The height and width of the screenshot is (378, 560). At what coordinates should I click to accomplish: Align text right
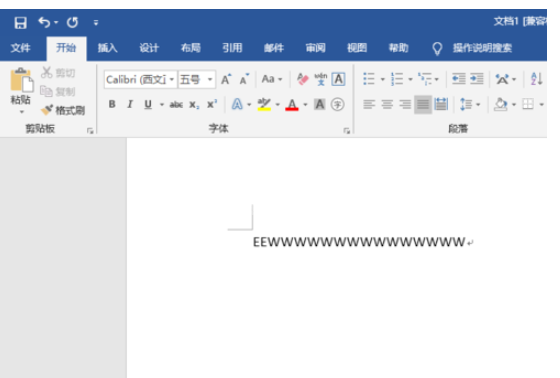point(405,104)
